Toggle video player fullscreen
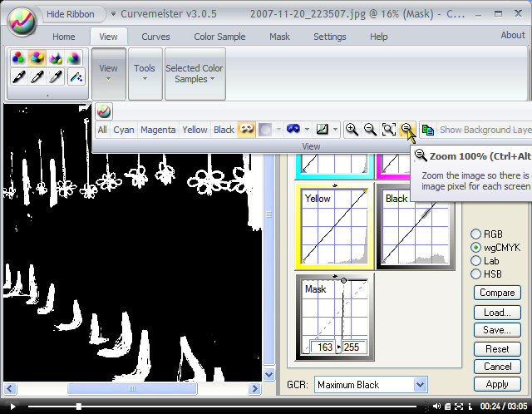 pos(459,407)
